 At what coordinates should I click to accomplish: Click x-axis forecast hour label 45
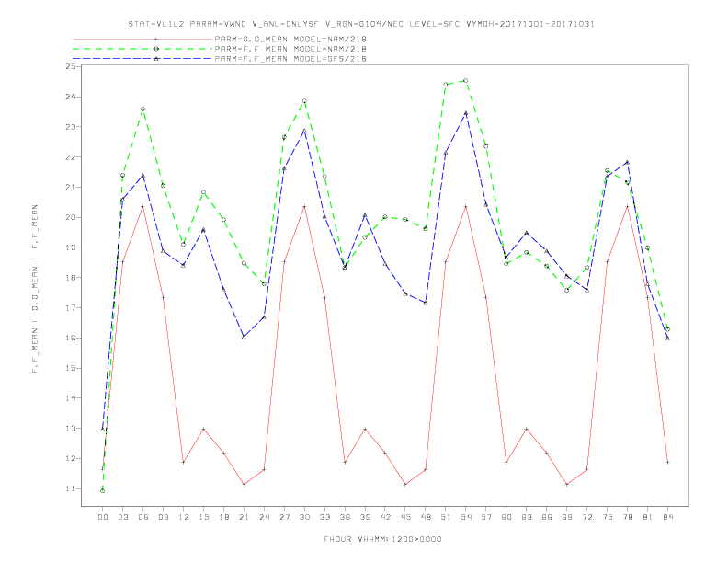[x=405, y=517]
